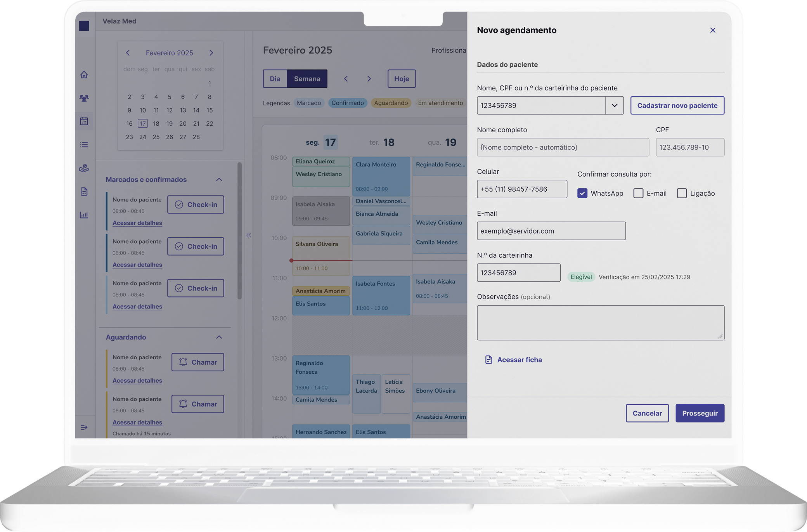Select the Aguardando legend tag

[391, 103]
